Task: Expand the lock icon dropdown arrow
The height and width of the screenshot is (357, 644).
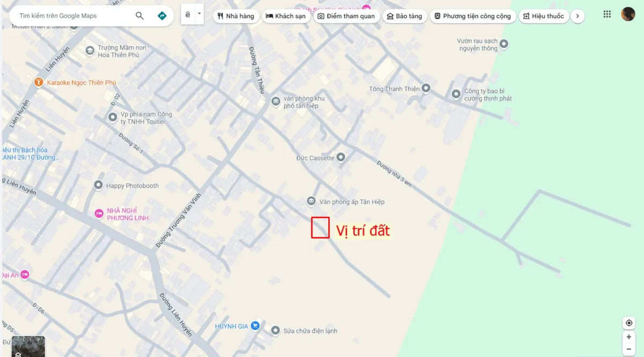Action: coord(200,14)
